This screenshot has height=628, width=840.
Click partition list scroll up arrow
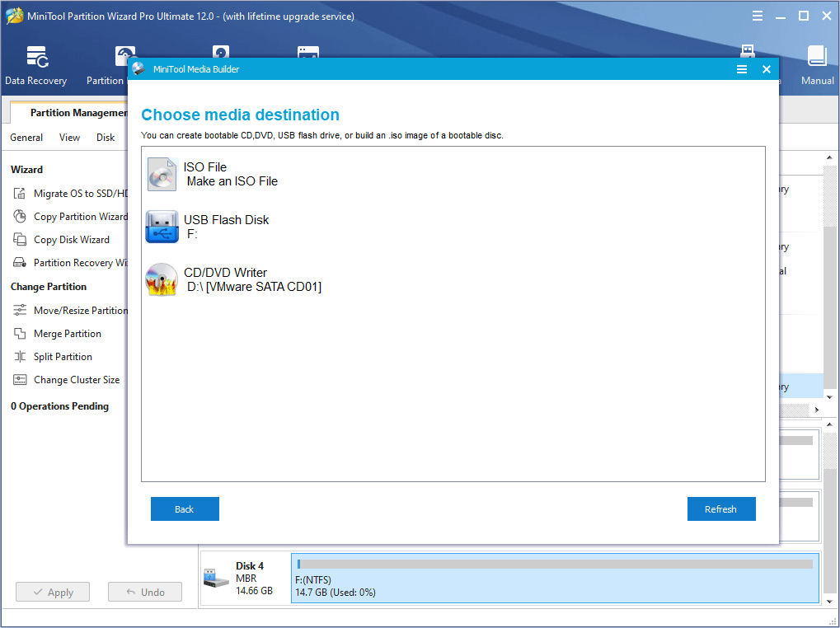click(829, 158)
